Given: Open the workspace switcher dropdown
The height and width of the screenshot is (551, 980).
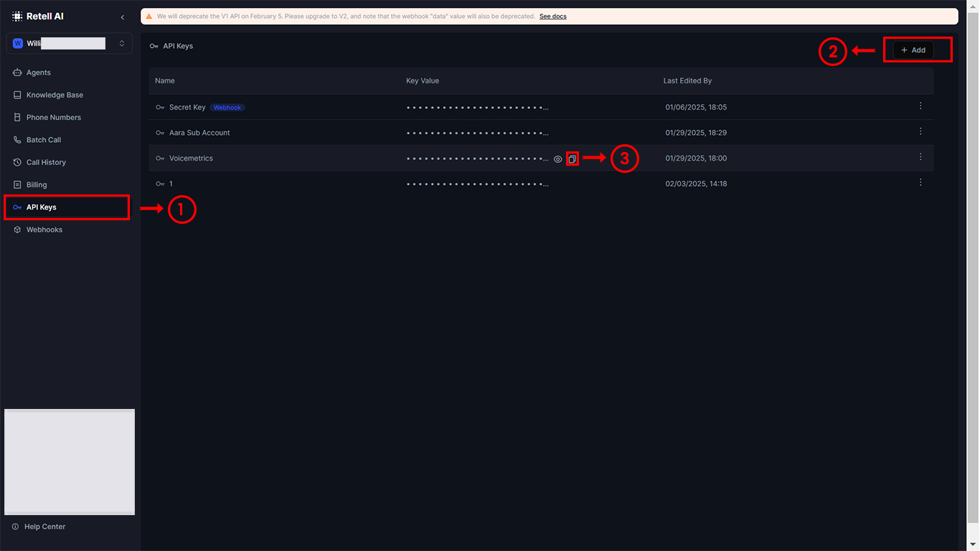Looking at the screenshot, I should tap(70, 44).
